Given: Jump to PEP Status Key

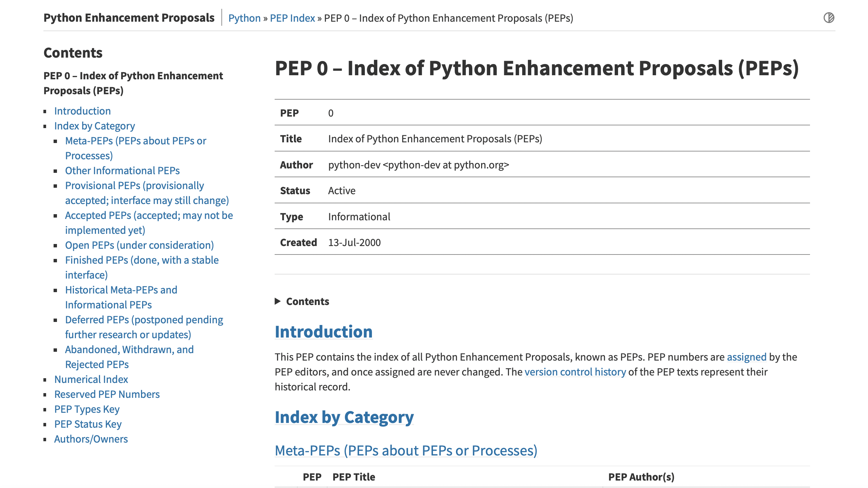Looking at the screenshot, I should pyautogui.click(x=88, y=424).
